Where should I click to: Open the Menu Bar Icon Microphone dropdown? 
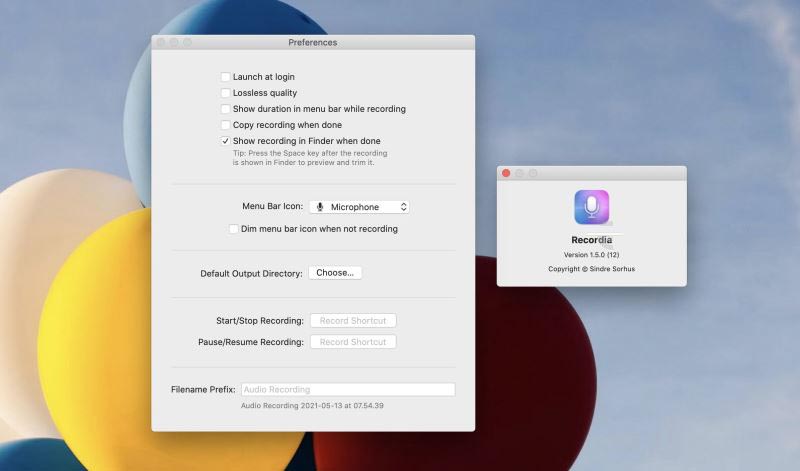(359, 207)
